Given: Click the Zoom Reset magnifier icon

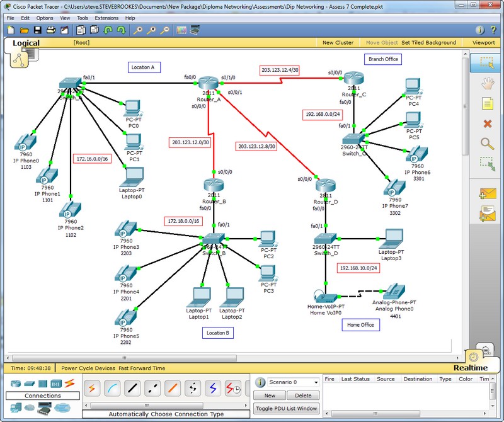Looking at the screenshot, I should point(151,30).
